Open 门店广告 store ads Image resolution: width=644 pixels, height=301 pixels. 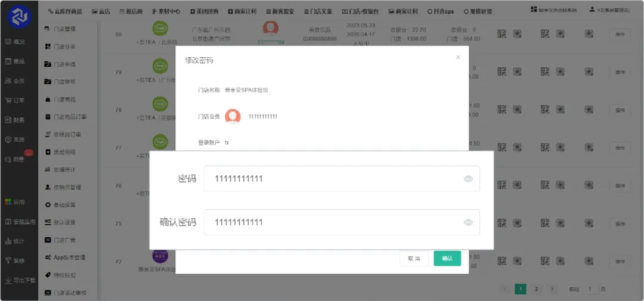coord(60,240)
